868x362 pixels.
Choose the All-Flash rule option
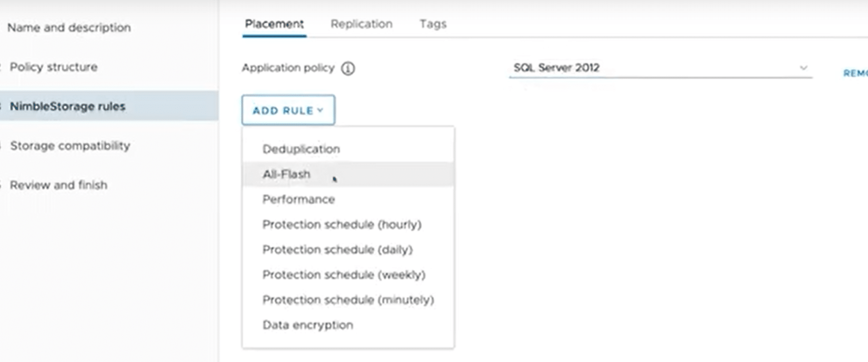coord(348,174)
